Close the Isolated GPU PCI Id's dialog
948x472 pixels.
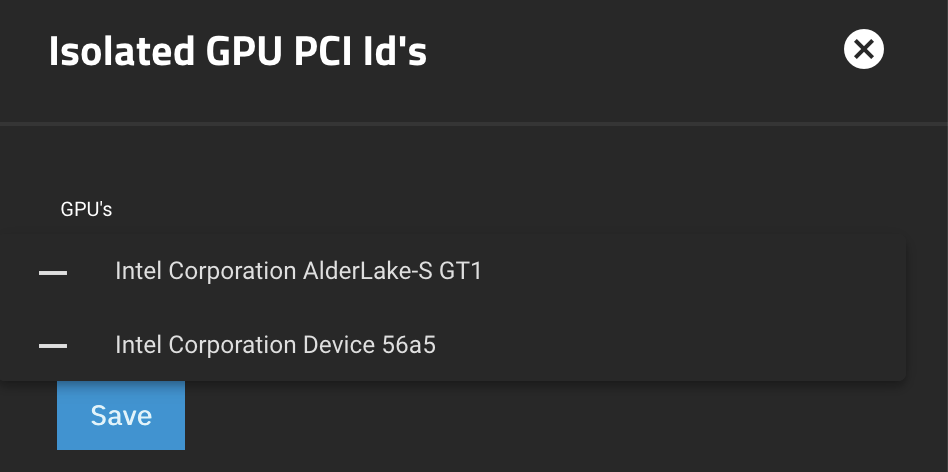(x=863, y=49)
